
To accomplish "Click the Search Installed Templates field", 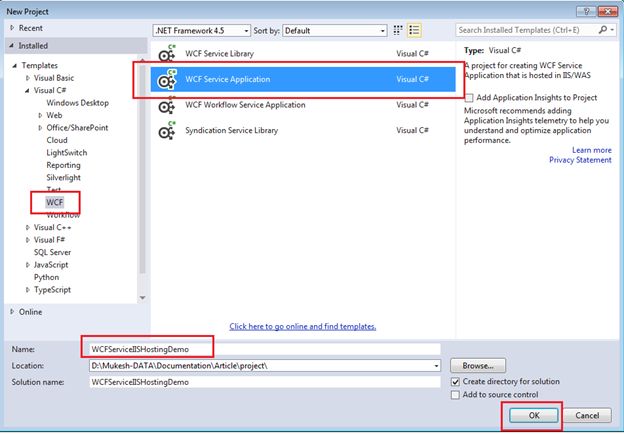I will point(526,30).
